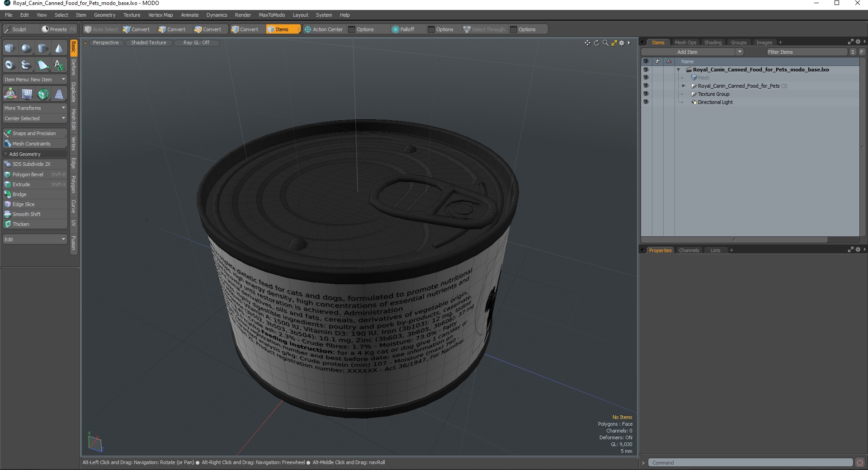The width and height of the screenshot is (868, 470).
Task: Click the Extrude button
Action: point(35,184)
